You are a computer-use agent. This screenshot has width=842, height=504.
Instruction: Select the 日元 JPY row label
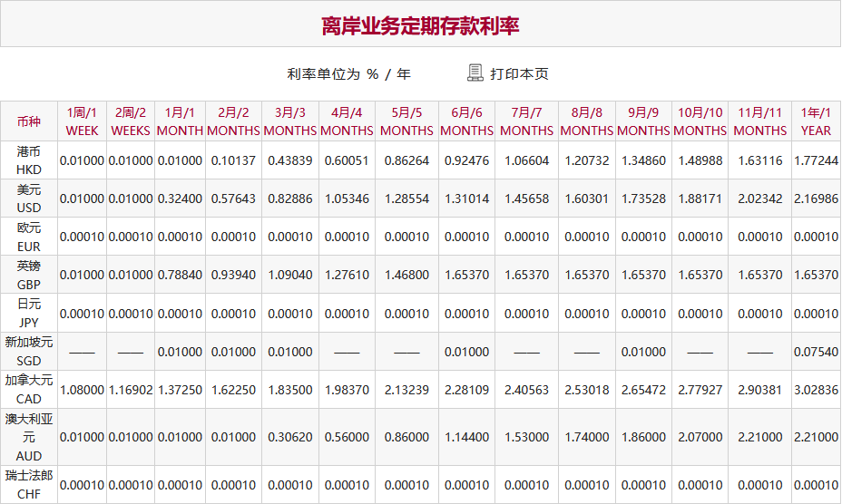point(29,313)
